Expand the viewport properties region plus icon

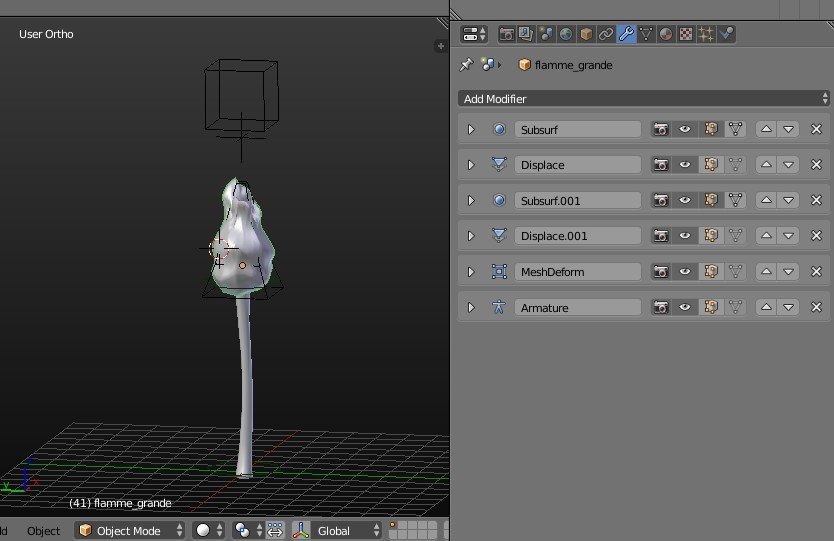[440, 46]
